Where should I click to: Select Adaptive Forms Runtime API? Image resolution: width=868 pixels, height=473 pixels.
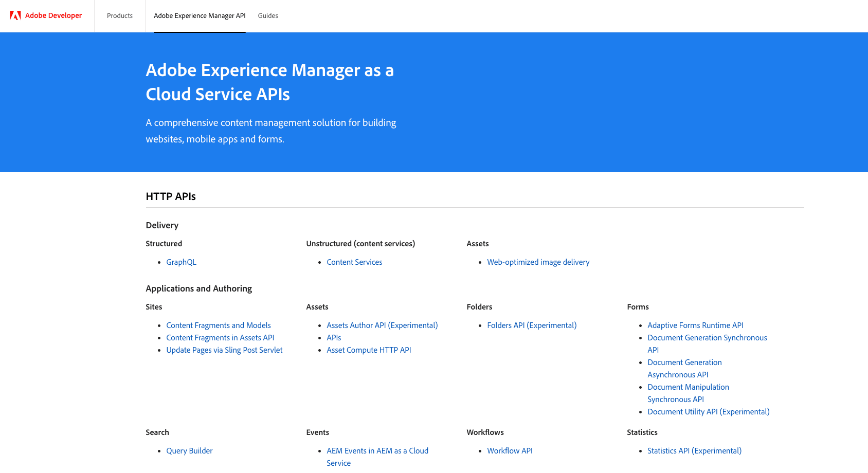pyautogui.click(x=695, y=325)
